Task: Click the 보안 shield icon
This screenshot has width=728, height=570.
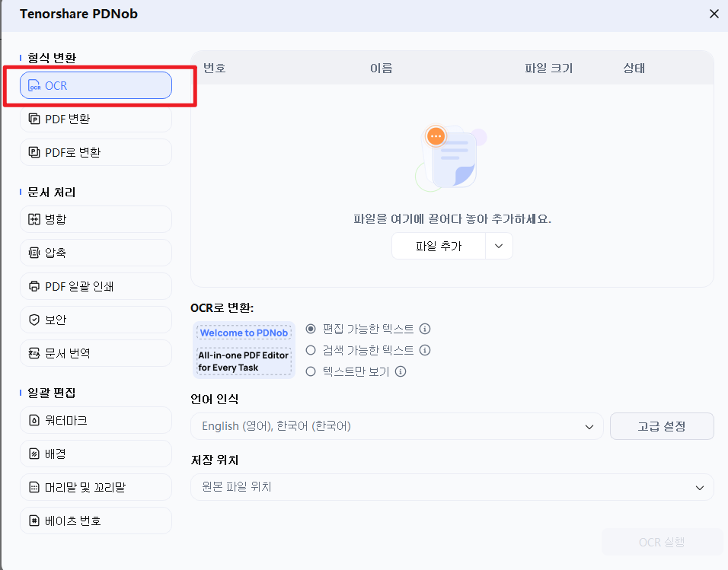Action: tap(34, 320)
